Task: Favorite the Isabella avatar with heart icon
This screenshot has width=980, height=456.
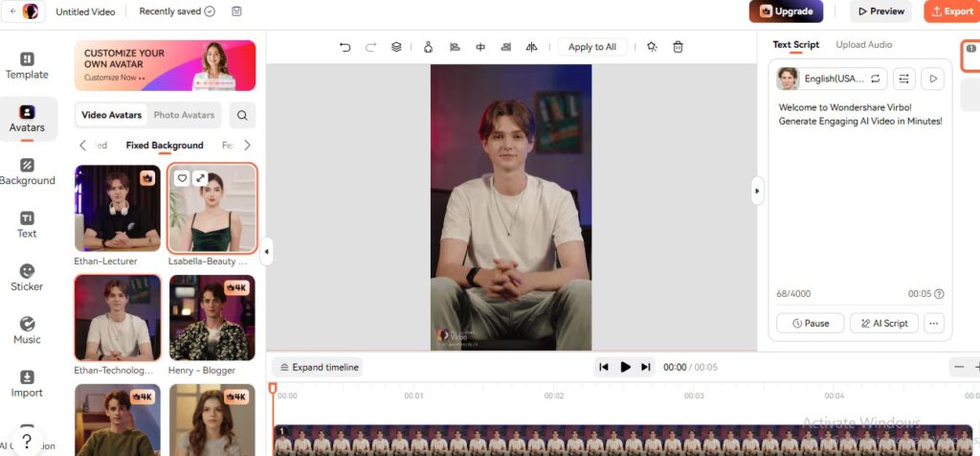Action: (182, 178)
